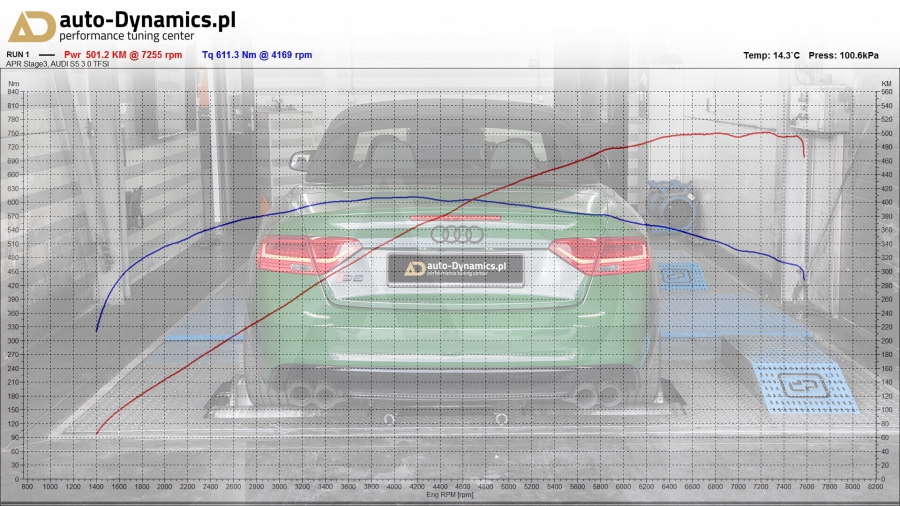Click the Audi four-rings emblem

coord(456,234)
